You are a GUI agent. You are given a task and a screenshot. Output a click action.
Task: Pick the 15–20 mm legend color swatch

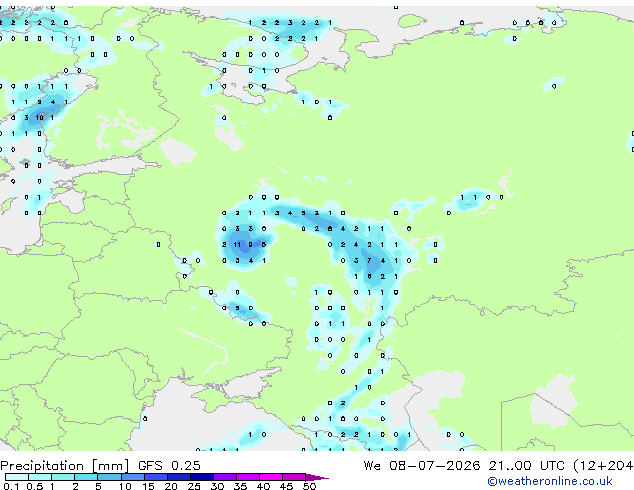155,477
